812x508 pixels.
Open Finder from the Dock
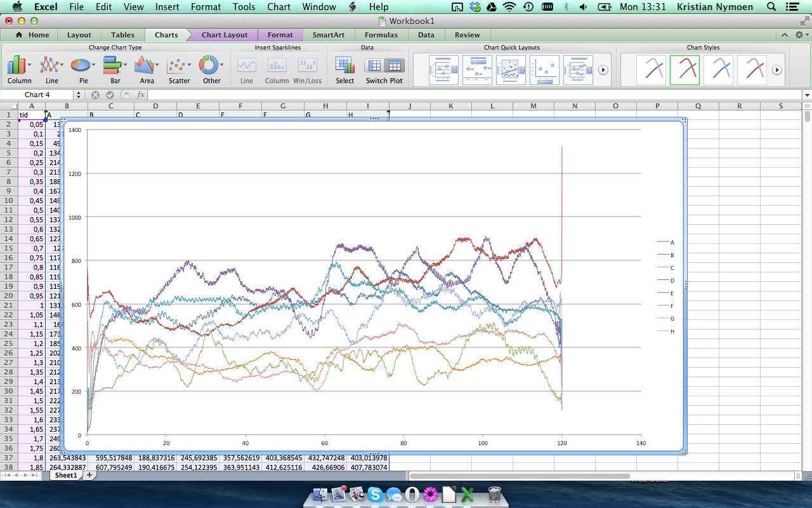pos(320,493)
